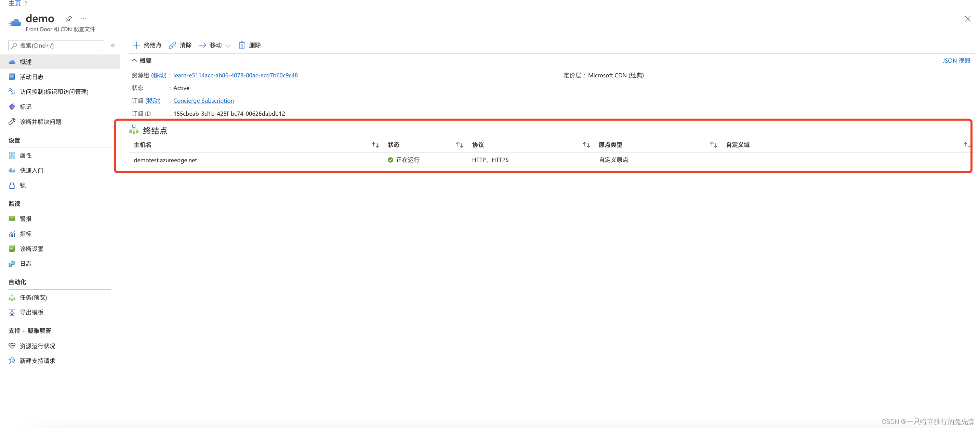This screenshot has height=428, width=980.
Task: Click the pin icon next to demo title
Action: coord(69,18)
